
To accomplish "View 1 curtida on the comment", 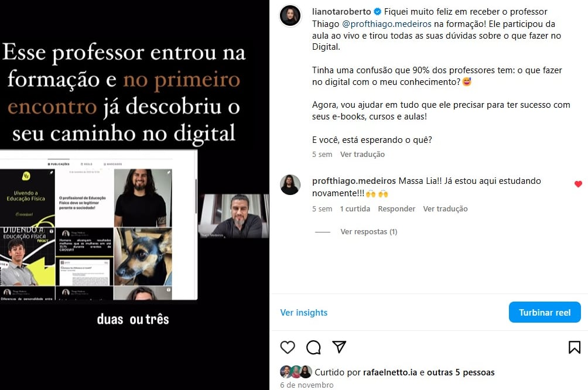I will pos(355,209).
